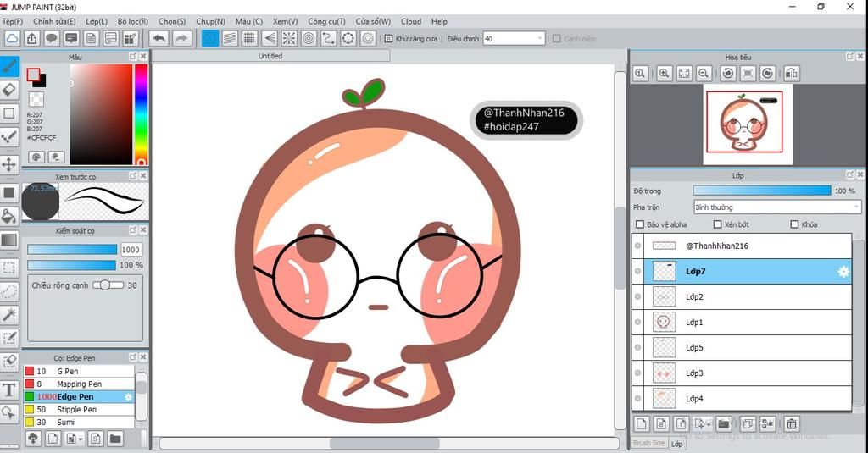Hide the Lớp2 layer

[x=637, y=297]
